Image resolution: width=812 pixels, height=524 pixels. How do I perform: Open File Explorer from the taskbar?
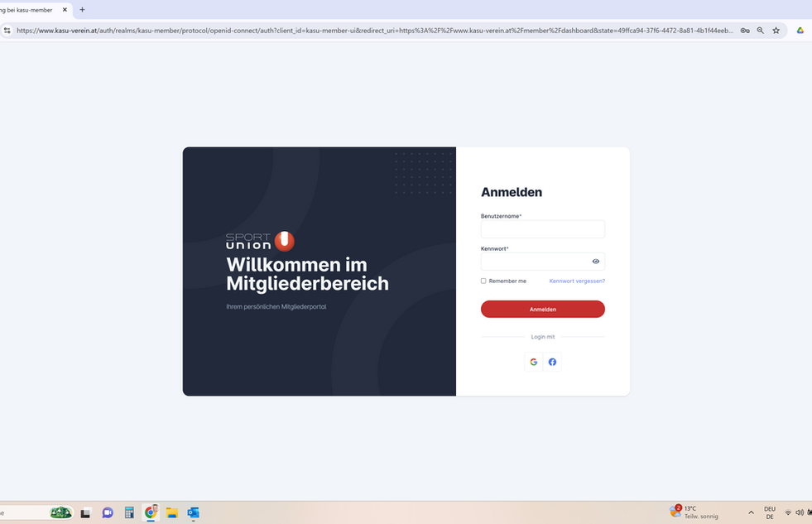click(x=172, y=512)
